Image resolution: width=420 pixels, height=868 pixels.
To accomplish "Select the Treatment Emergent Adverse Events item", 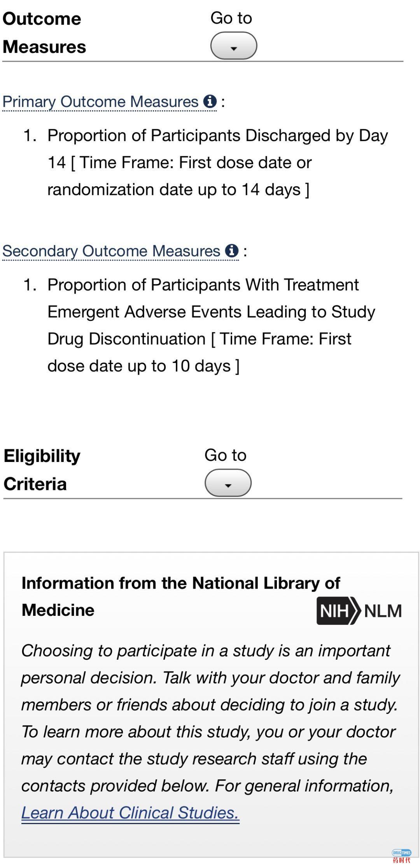I will pyautogui.click(x=211, y=312).
